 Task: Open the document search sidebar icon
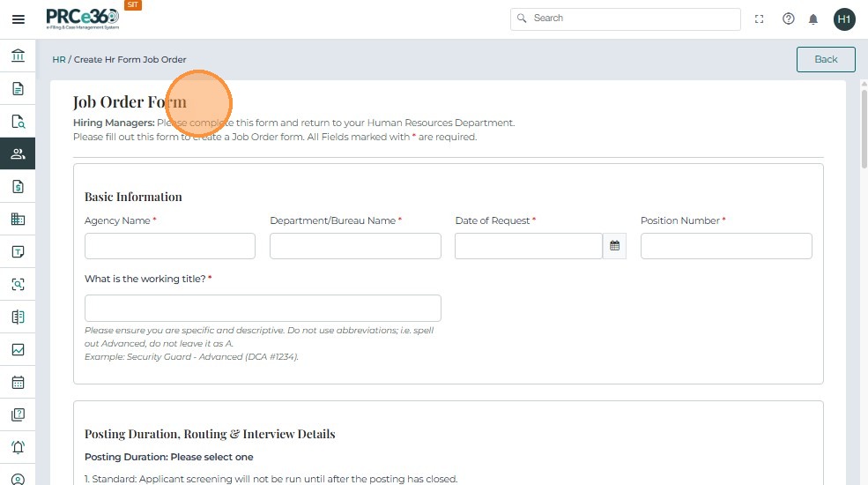18,122
